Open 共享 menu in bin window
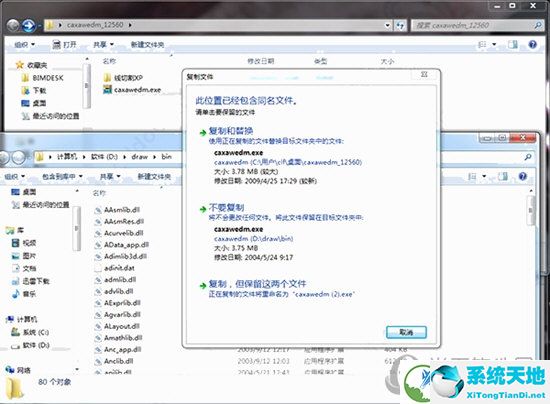Screen dimensions: 550x404 tap(110, 176)
